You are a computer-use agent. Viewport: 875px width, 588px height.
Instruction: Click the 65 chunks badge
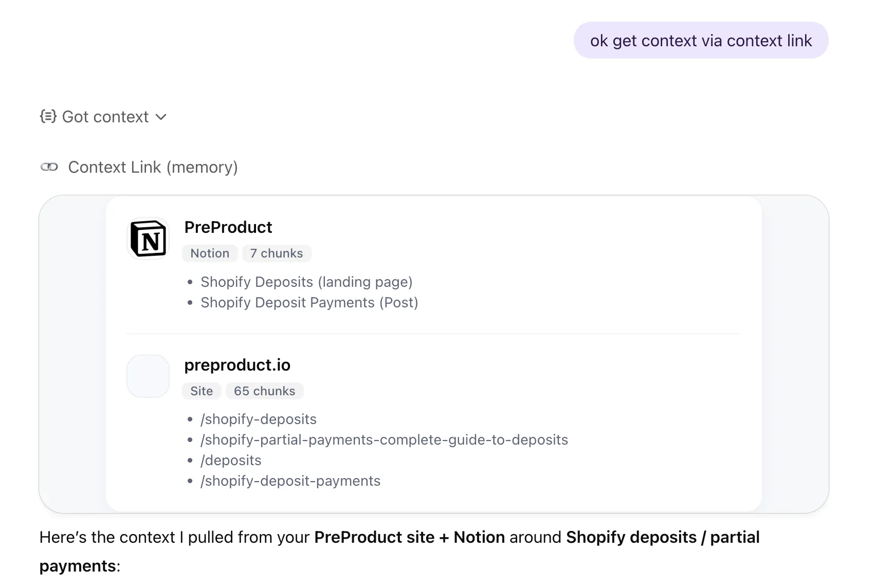[264, 391]
